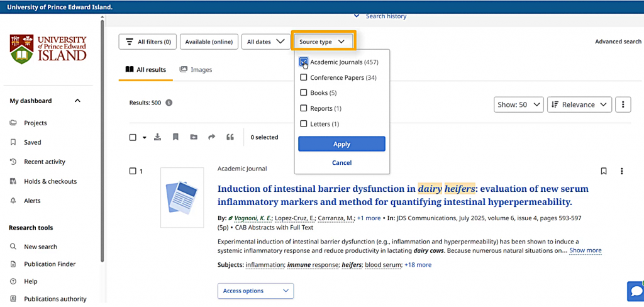Click the results info icon
The height and width of the screenshot is (307, 644).
pyautogui.click(x=169, y=103)
